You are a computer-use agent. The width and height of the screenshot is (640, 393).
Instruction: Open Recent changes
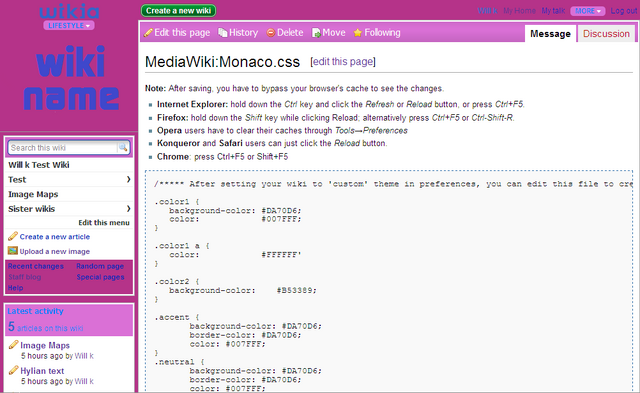36,266
